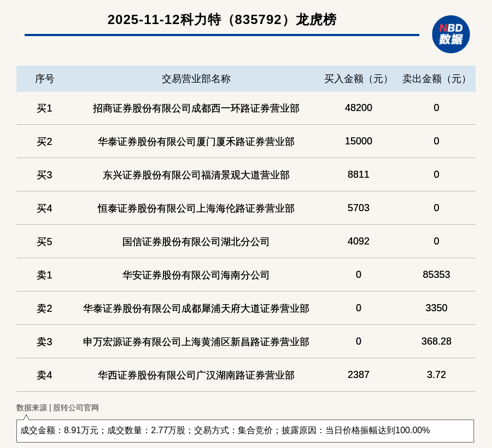This screenshot has width=492, height=448.
Task: Click the sell amount 85353
Action: [x=436, y=275]
